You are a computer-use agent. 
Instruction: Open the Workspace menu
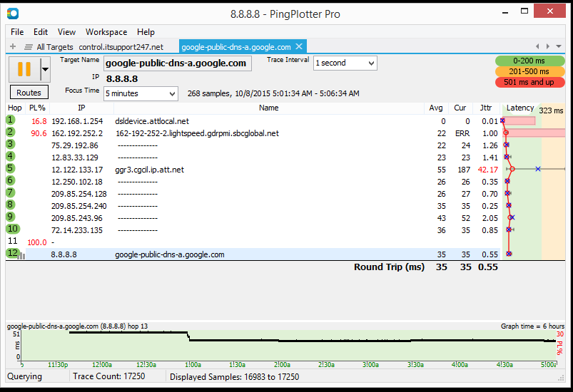pyautogui.click(x=106, y=32)
